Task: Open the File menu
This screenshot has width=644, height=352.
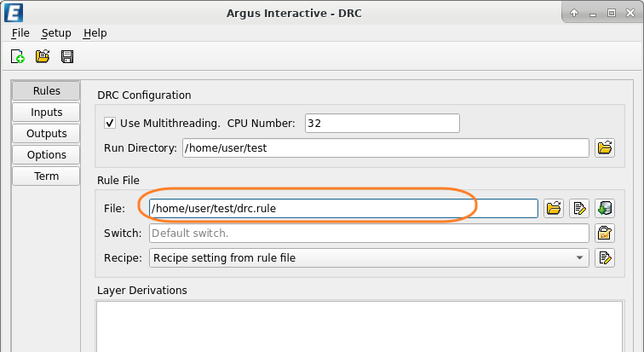Action: [x=20, y=32]
